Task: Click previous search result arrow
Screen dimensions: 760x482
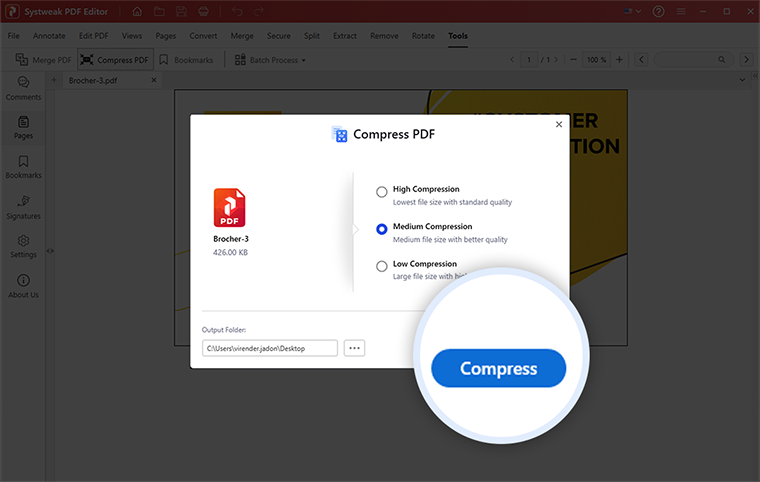Action: click(x=641, y=60)
